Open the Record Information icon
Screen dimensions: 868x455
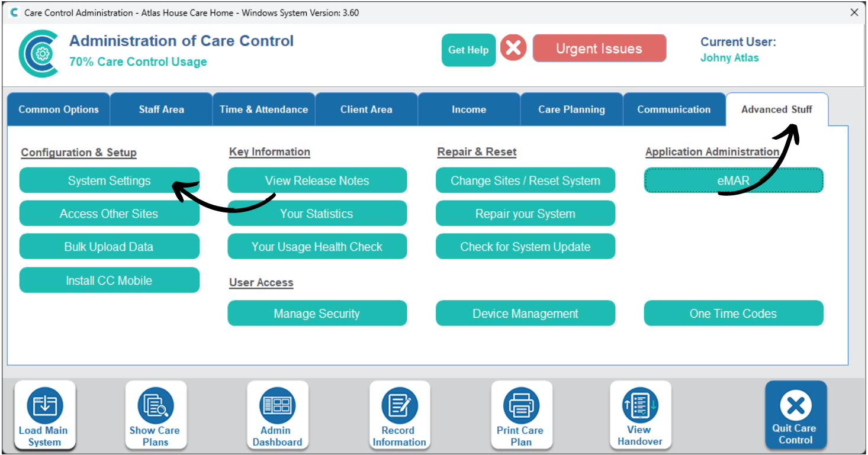coord(400,415)
